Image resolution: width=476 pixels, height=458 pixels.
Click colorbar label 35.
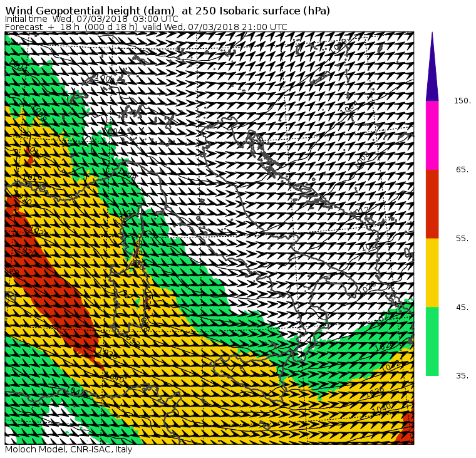click(462, 376)
